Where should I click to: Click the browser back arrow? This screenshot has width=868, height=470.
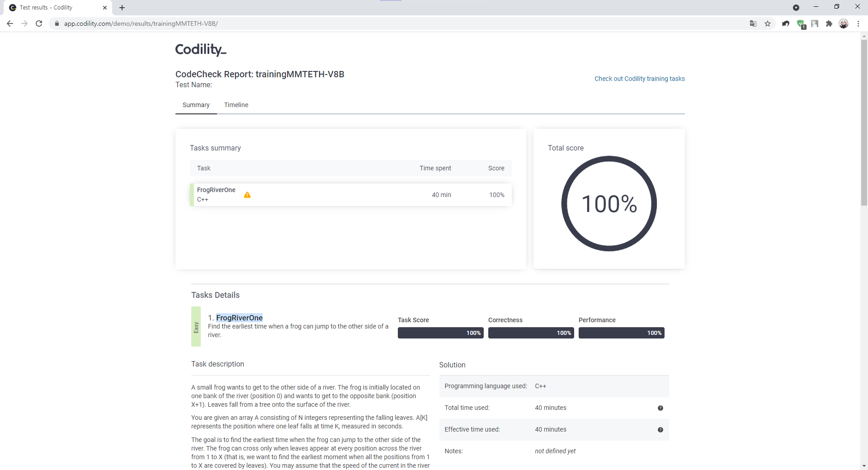point(10,23)
